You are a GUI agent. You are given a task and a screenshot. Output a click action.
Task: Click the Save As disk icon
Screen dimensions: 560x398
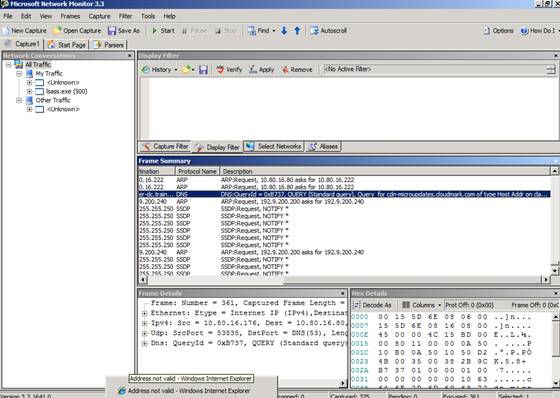(x=112, y=31)
